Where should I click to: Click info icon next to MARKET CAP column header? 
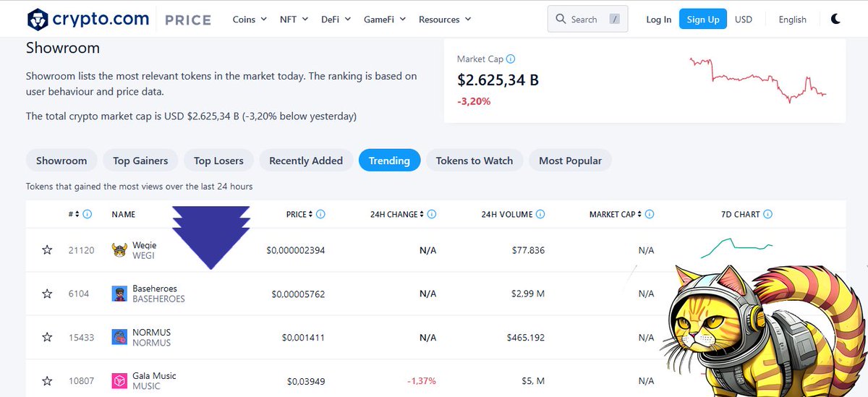click(650, 214)
